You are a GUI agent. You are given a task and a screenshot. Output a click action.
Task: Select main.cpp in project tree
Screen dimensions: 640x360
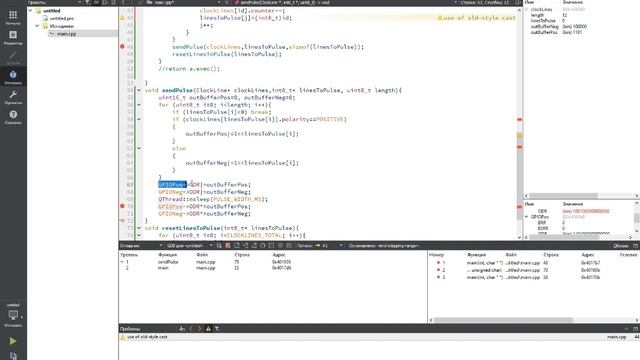pos(66,33)
